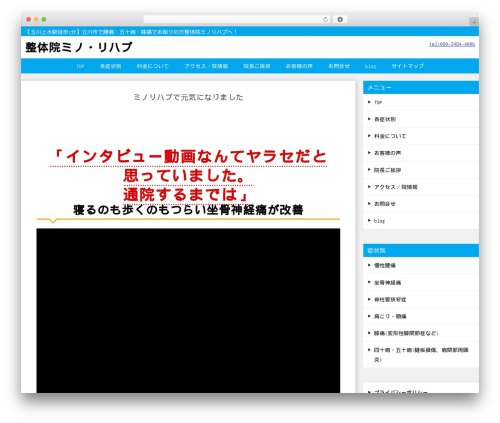500x423 pixels.
Task: Focus the browser address bar
Action: point(237,20)
